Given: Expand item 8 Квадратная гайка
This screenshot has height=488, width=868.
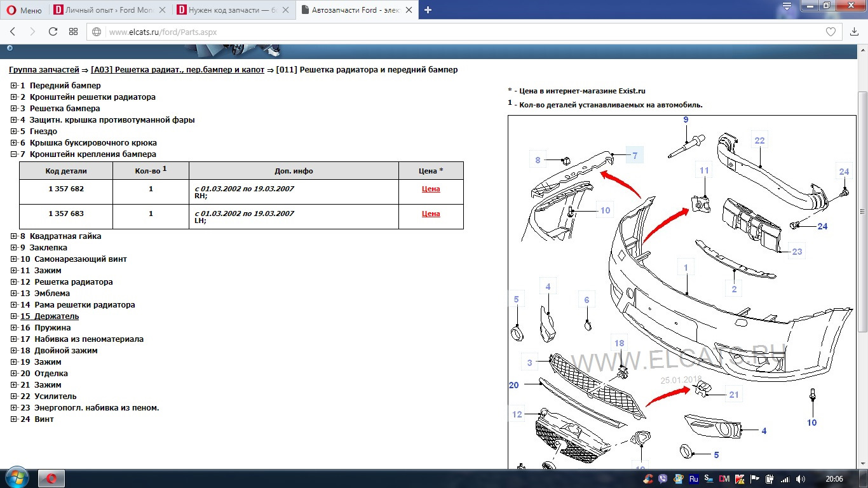Looking at the screenshot, I should coord(15,236).
